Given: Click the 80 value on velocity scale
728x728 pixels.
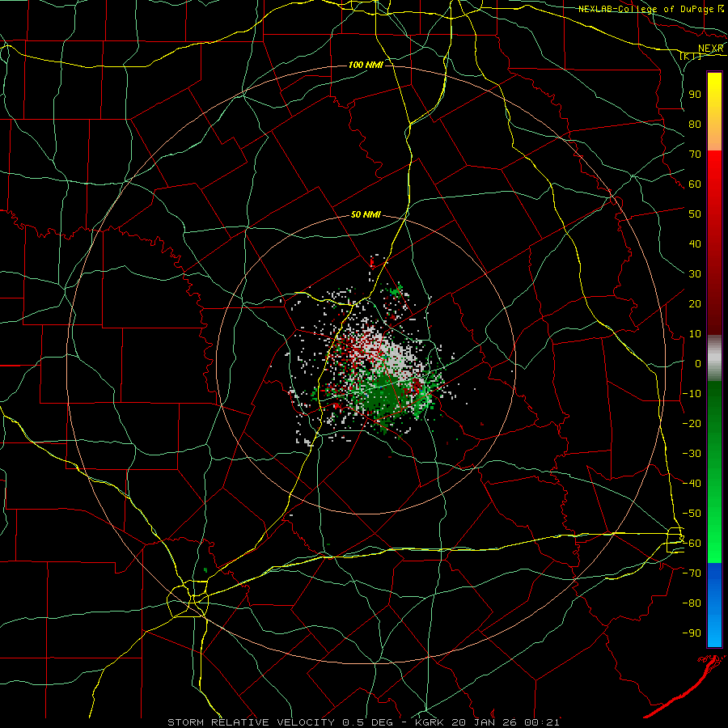Looking at the screenshot, I should pyautogui.click(x=695, y=124).
